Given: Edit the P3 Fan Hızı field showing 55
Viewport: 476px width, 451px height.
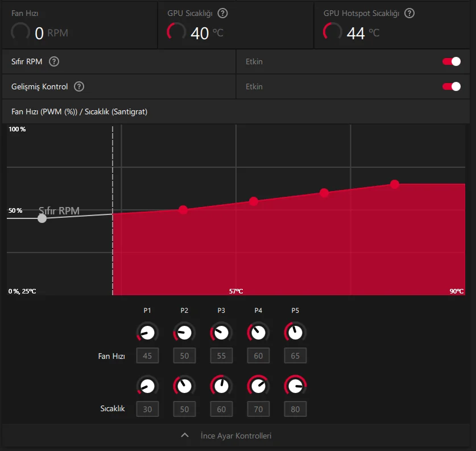Looking at the screenshot, I should [x=221, y=355].
